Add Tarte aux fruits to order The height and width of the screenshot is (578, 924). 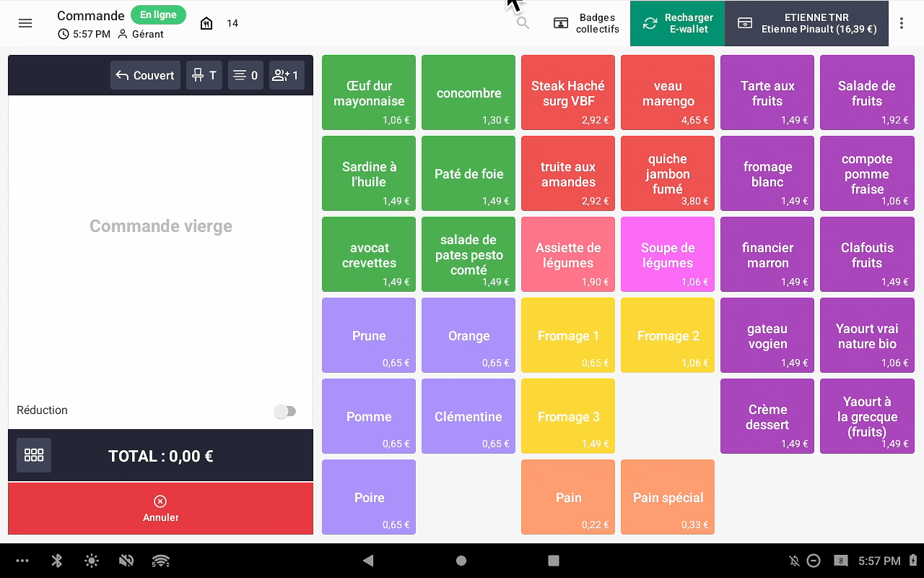tap(767, 92)
